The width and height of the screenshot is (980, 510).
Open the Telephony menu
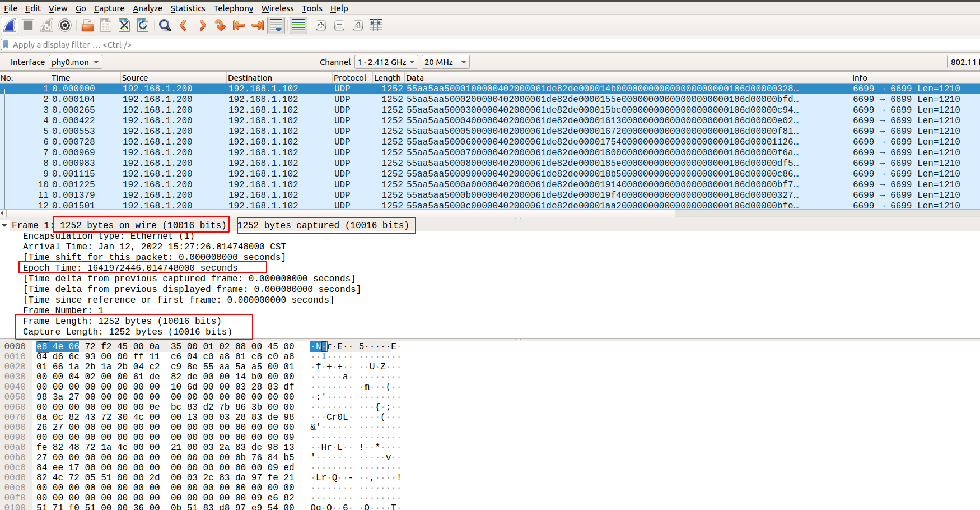[234, 8]
